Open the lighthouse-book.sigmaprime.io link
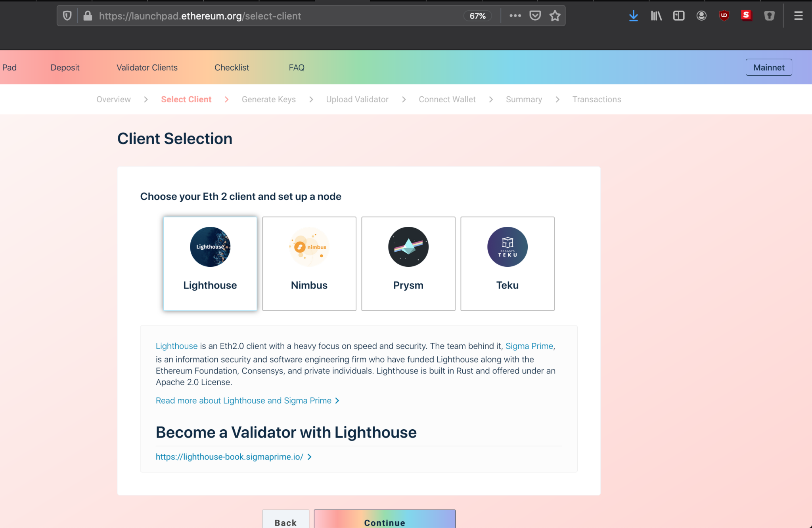Screen dimensions: 812x528 [x=230, y=457]
